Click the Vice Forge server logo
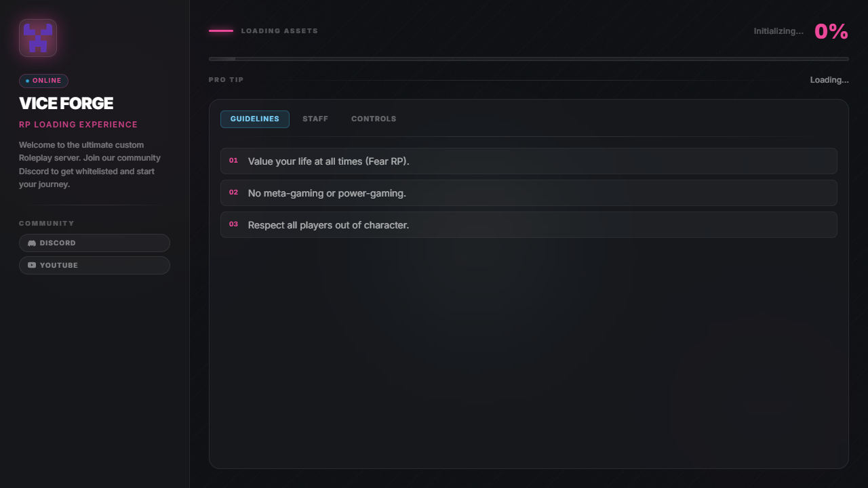This screenshot has height=488, width=868. coord(38,38)
